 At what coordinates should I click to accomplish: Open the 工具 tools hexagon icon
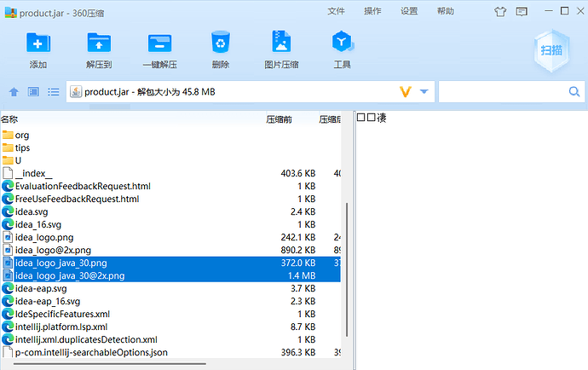[342, 41]
